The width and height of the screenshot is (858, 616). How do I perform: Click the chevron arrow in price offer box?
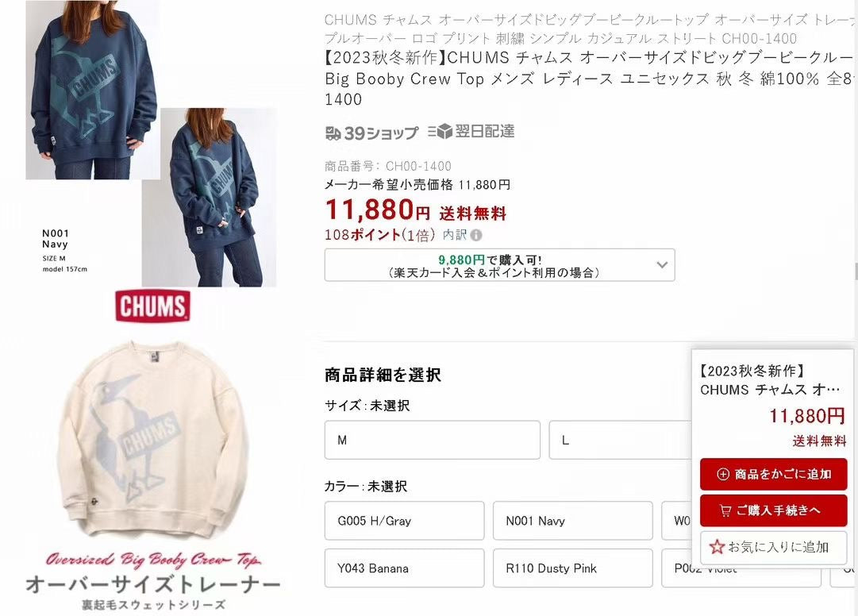(662, 265)
